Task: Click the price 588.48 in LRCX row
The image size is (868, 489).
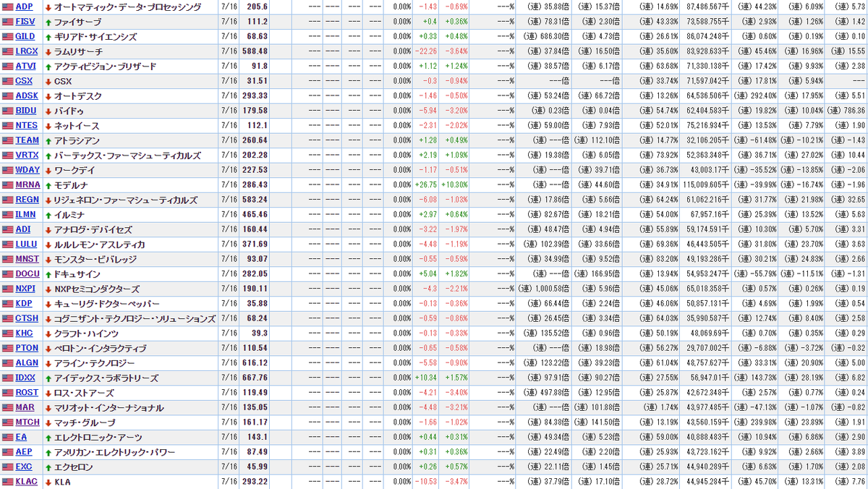Action: coord(255,51)
